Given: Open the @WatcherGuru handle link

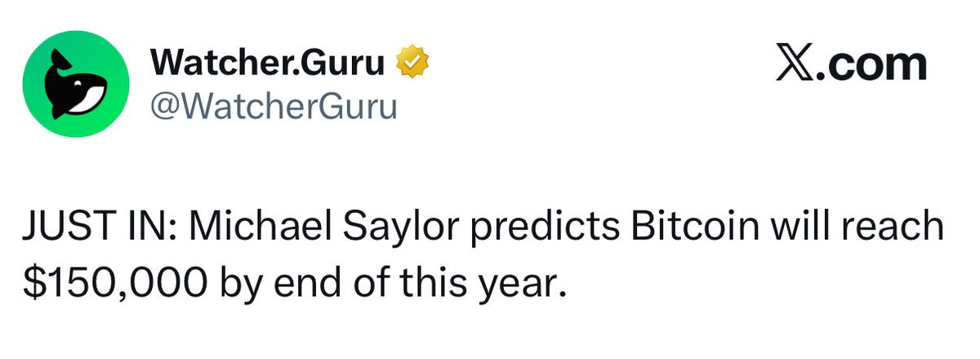Looking at the screenshot, I should coord(273,106).
